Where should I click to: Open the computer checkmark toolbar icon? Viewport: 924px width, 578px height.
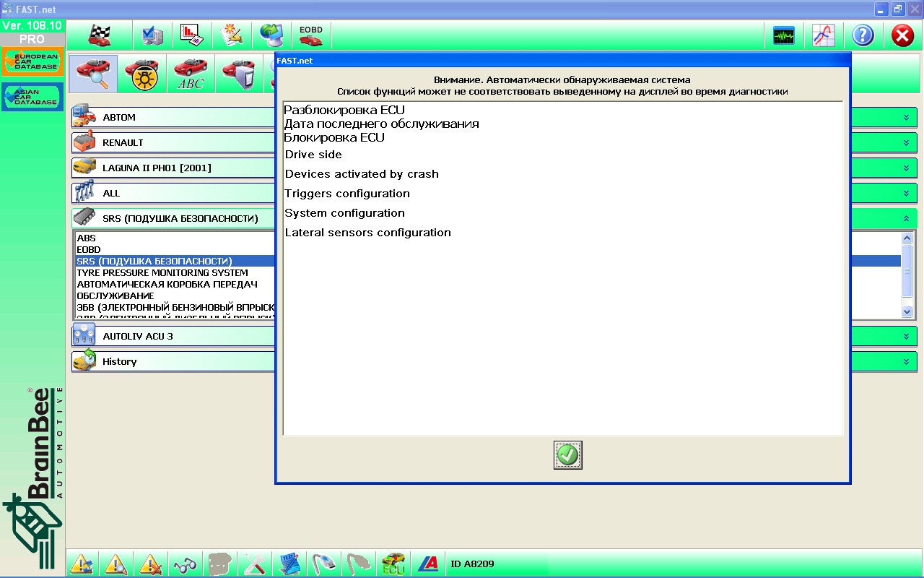152,35
